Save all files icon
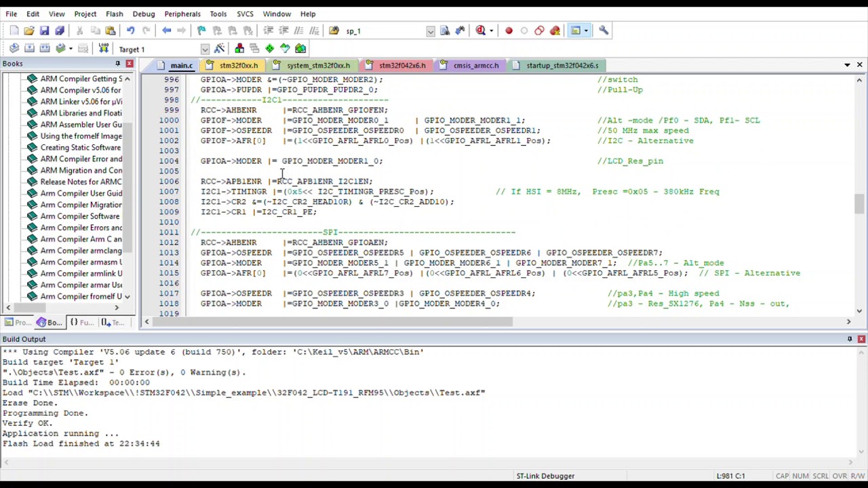Image resolution: width=868 pixels, height=488 pixels. tap(59, 30)
